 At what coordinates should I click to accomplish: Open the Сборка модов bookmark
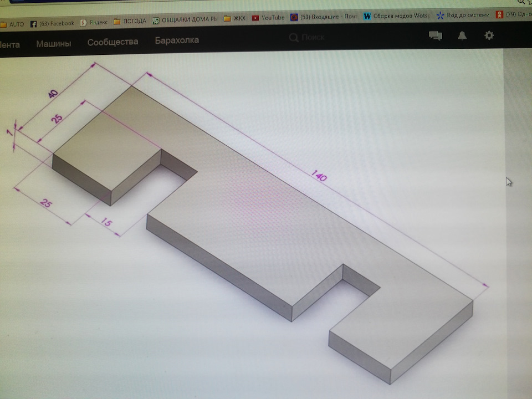(x=396, y=16)
